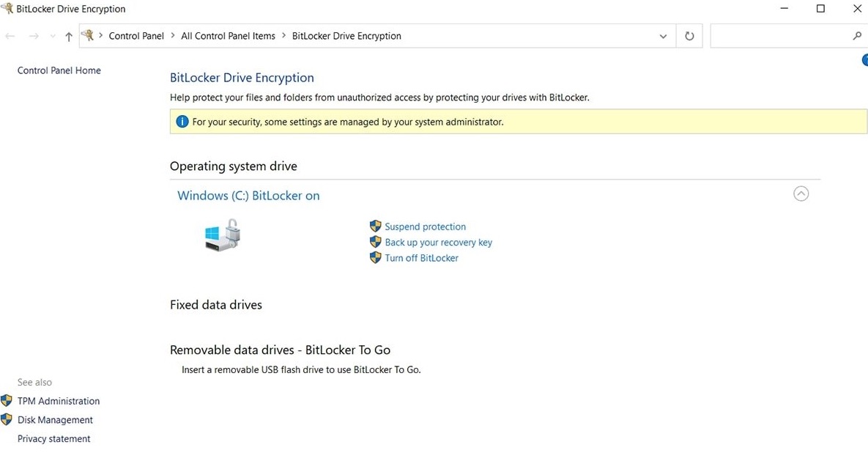The width and height of the screenshot is (868, 453).
Task: Expand chevron after All Control Panel Items
Action: 284,35
